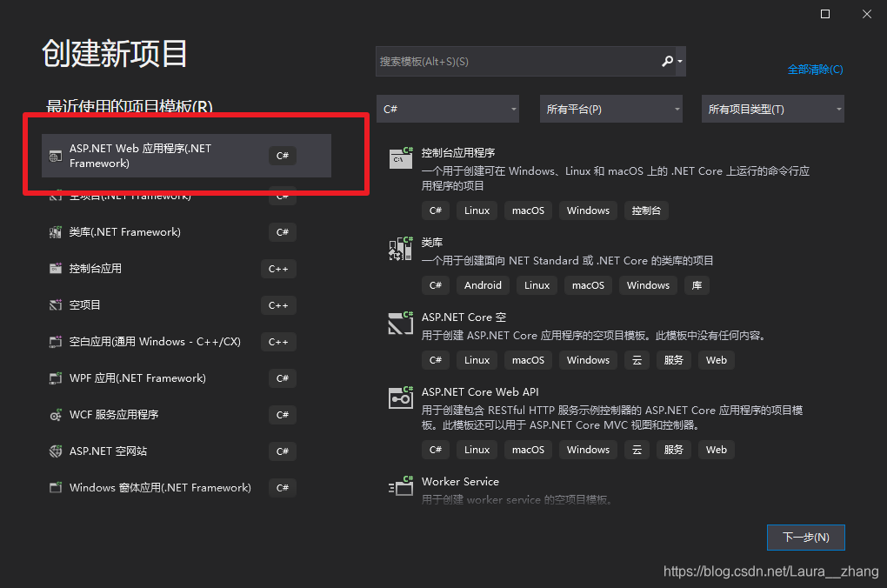Open the C# language filter dropdown
The height and width of the screenshot is (588, 887).
(448, 109)
